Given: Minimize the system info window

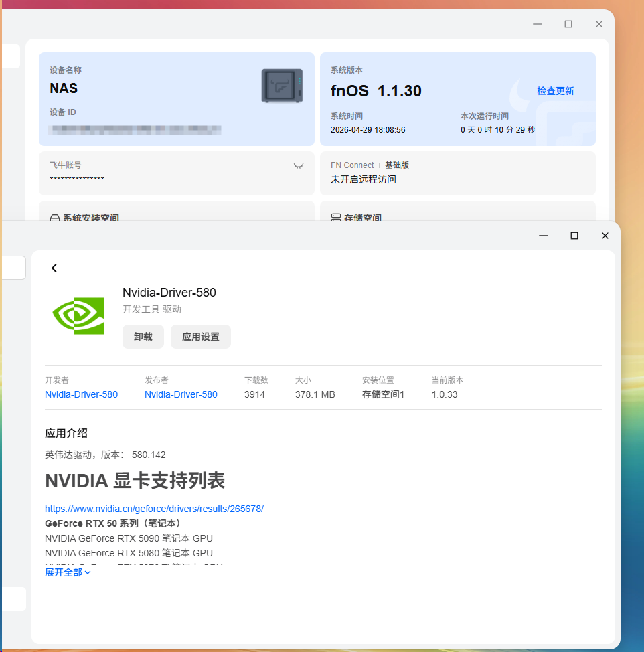Looking at the screenshot, I should 538,24.
